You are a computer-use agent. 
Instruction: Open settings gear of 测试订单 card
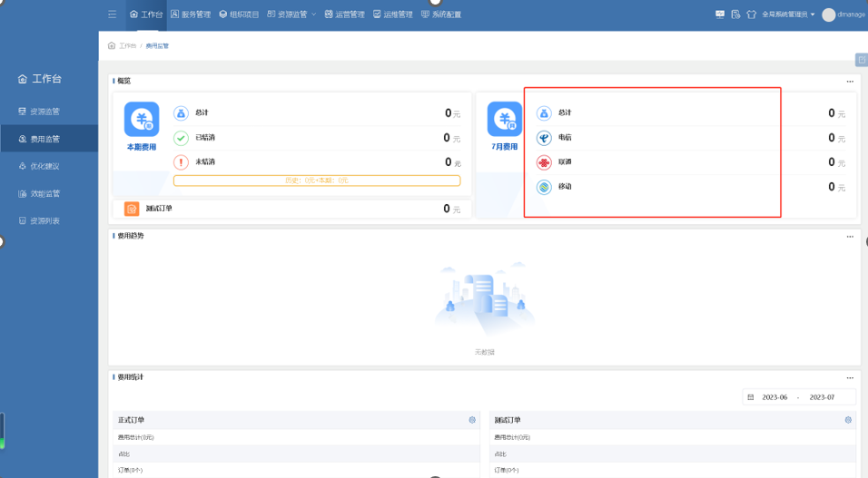point(848,420)
